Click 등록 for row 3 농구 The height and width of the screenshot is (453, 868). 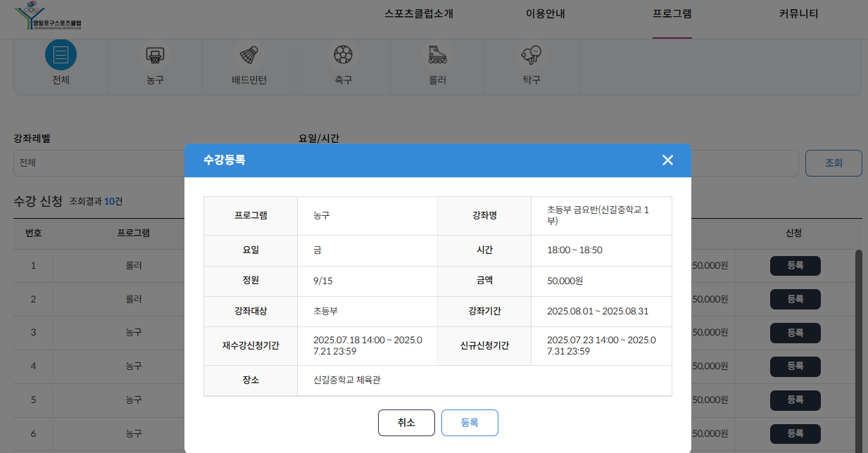[x=795, y=333]
